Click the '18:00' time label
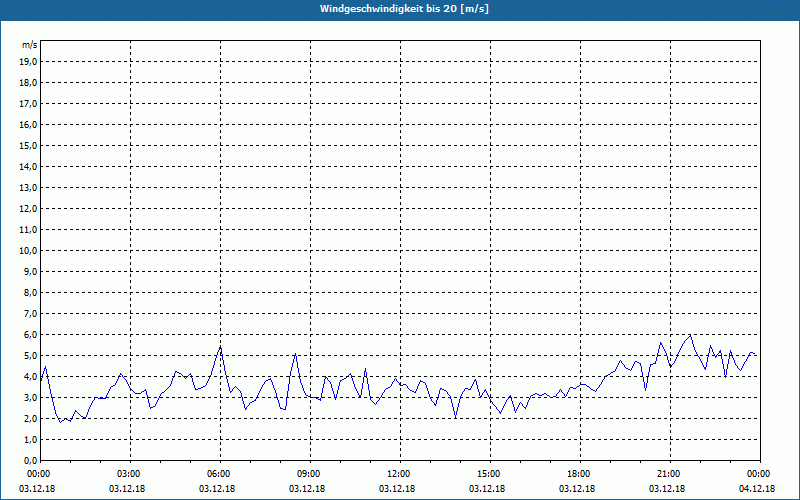The image size is (800, 500). [x=581, y=474]
